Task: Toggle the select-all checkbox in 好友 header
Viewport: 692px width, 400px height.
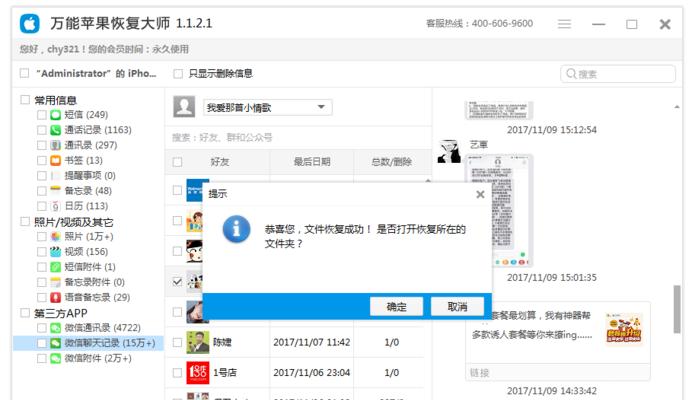Action: [x=177, y=162]
